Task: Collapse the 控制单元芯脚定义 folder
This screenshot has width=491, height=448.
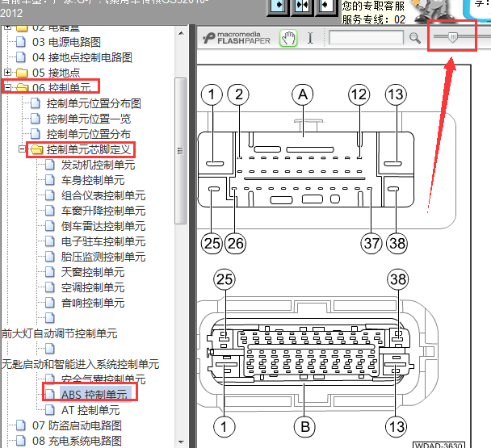Action: point(22,149)
